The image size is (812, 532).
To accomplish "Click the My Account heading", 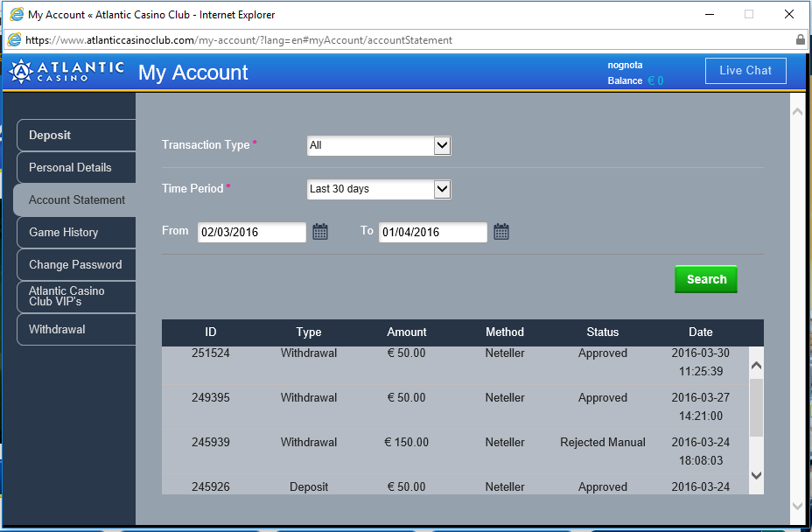I will click(x=193, y=73).
